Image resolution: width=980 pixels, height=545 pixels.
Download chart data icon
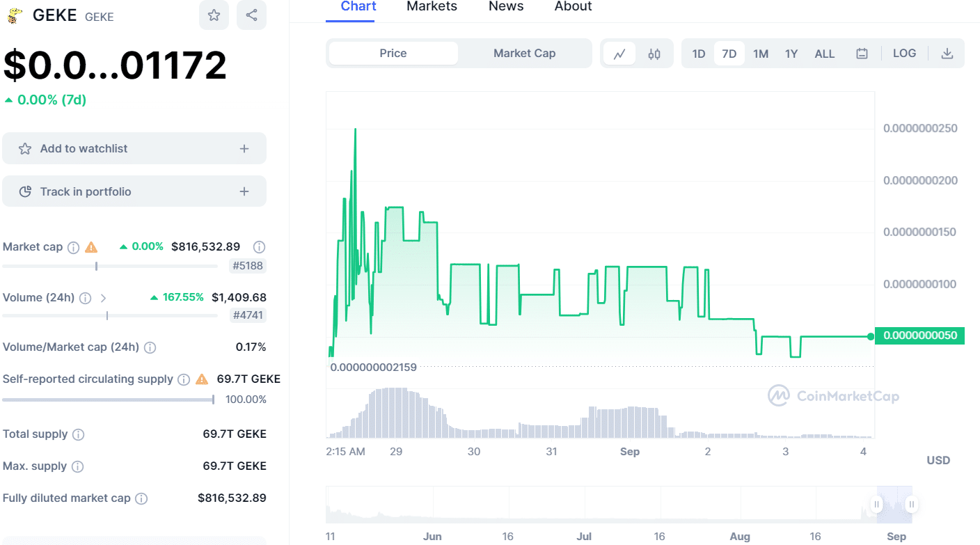pyautogui.click(x=947, y=54)
